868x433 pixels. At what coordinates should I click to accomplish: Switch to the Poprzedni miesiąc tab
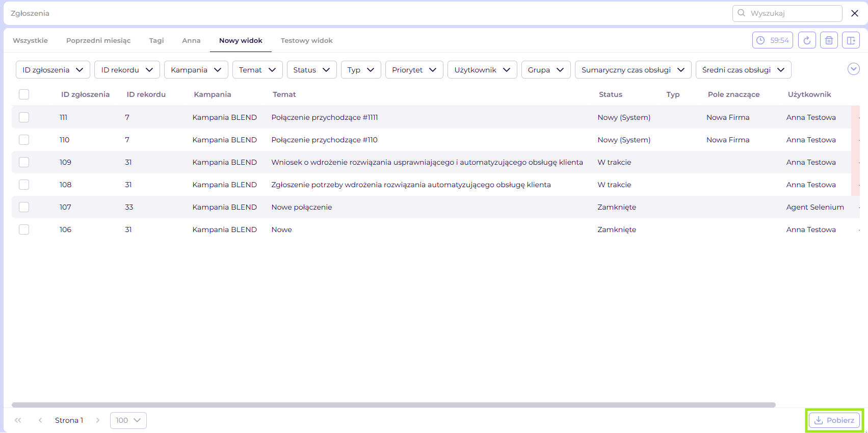click(98, 40)
